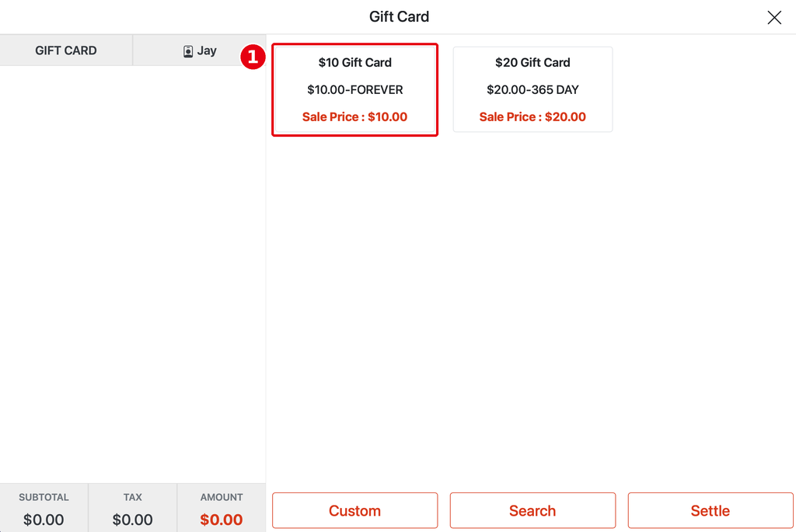This screenshot has height=532, width=796.
Task: Click Settle to complete payment
Action: pyautogui.click(x=710, y=510)
